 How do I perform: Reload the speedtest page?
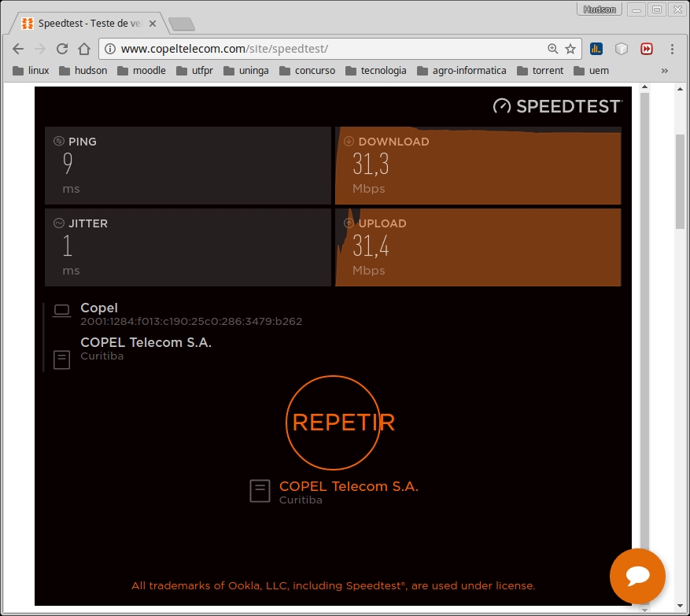pos(62,48)
